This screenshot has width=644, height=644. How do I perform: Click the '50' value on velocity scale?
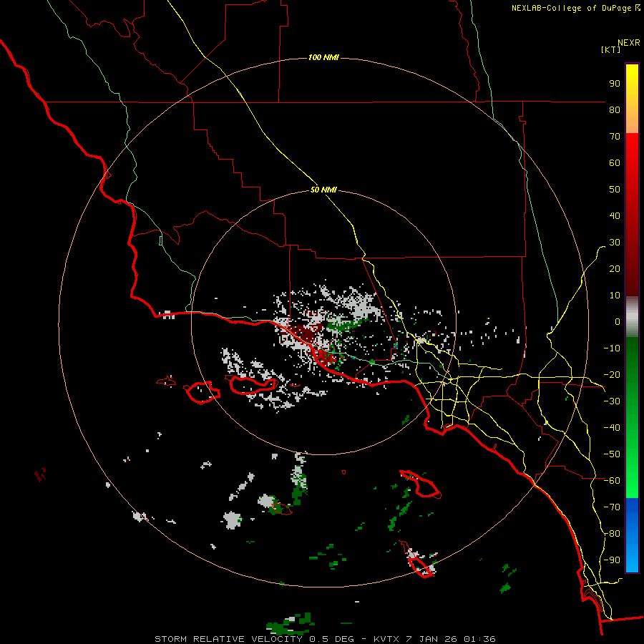coord(615,190)
